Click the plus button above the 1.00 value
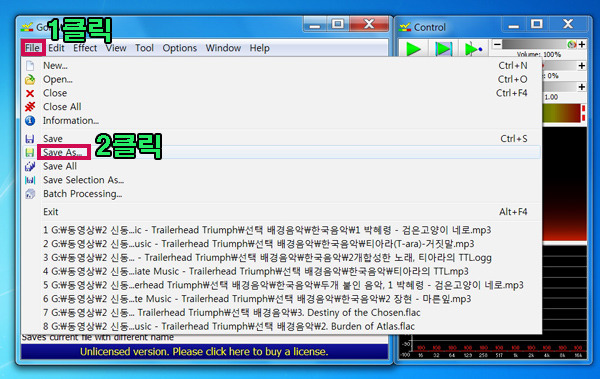Viewport: 600px width, 379px height. click(x=582, y=87)
